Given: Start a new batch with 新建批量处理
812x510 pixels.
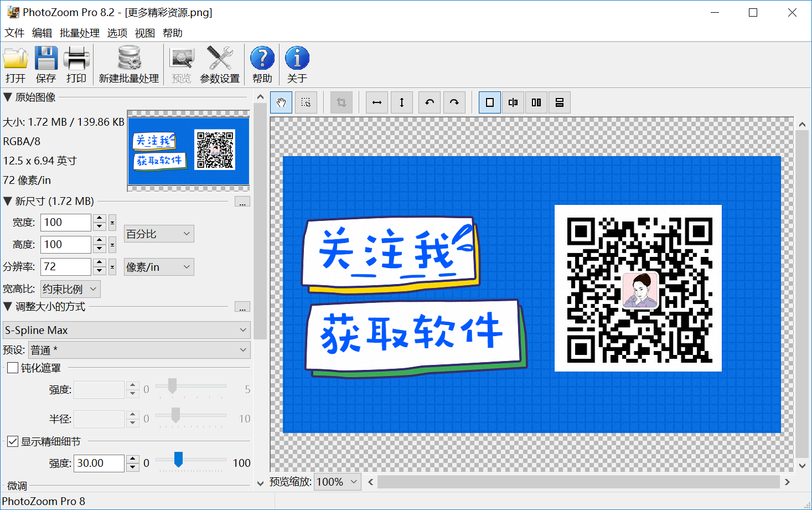Looking at the screenshot, I should (129, 64).
